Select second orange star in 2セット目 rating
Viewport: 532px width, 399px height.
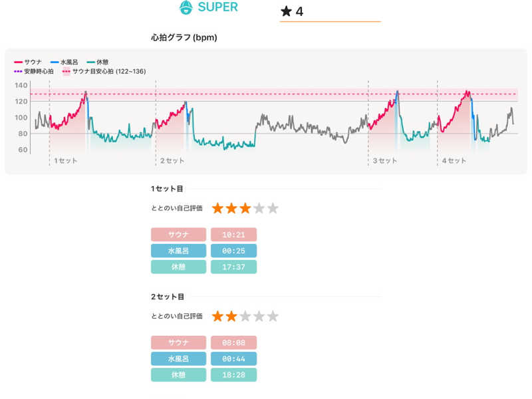click(231, 316)
